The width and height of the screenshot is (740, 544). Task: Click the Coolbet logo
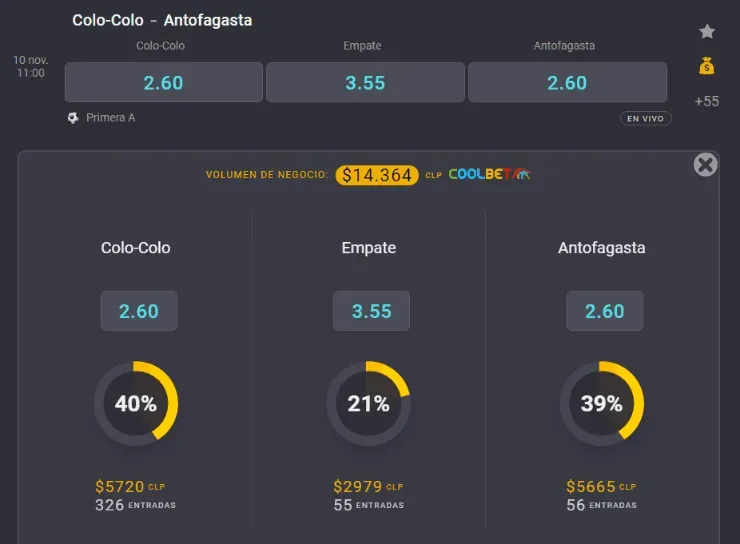click(489, 174)
